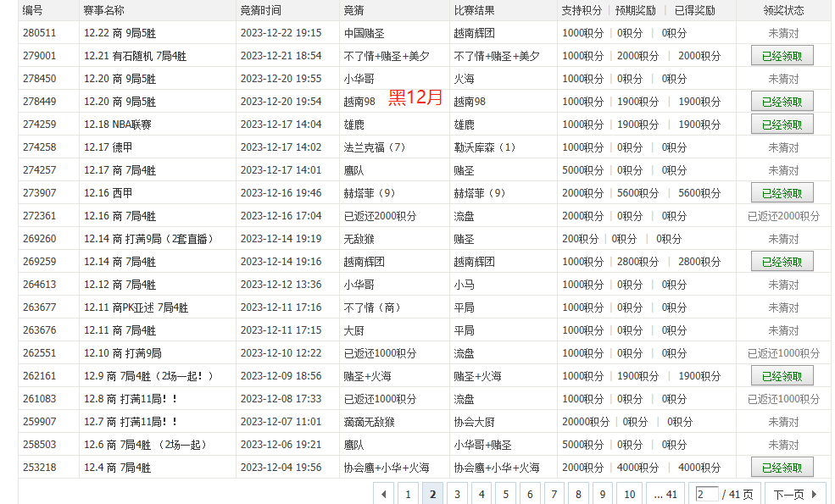Click "... 41" to reach the last page
The width and height of the screenshot is (835, 504).
[x=665, y=492]
